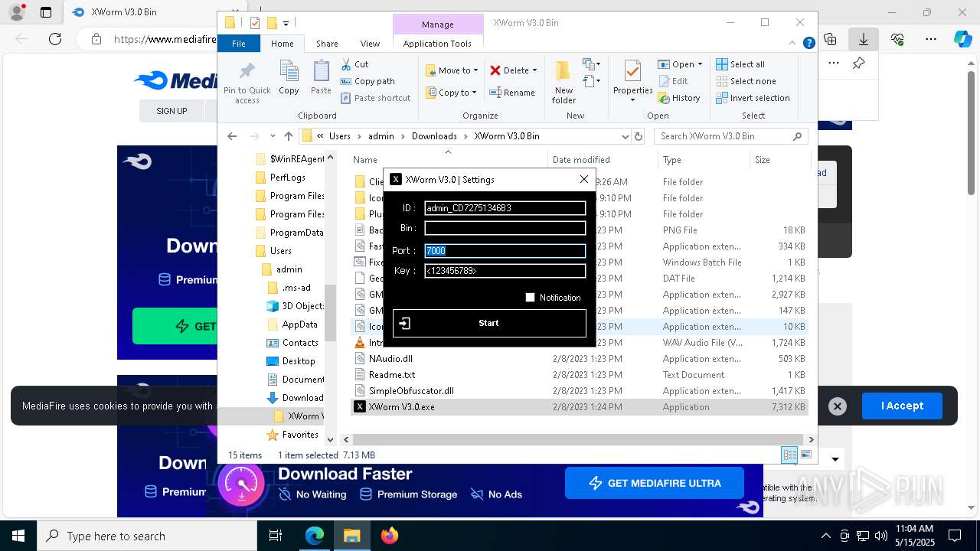Switch to the Share ribbon tab
This screenshot has height=551, width=980.
(x=327, y=44)
